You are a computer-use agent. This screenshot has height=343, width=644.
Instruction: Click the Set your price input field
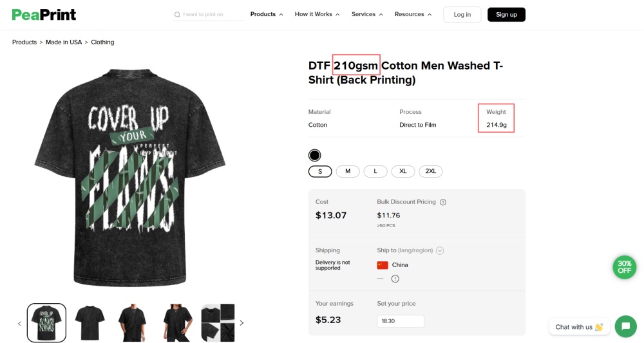click(401, 321)
